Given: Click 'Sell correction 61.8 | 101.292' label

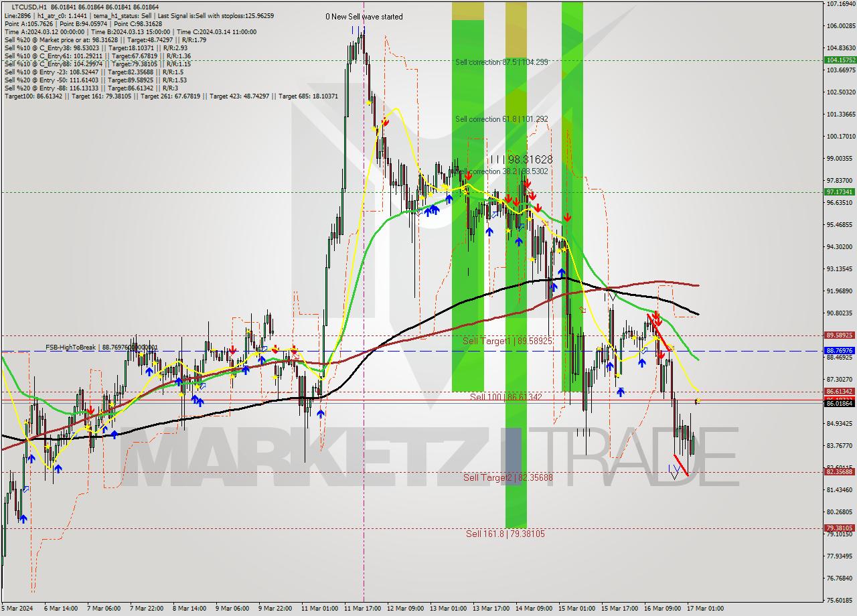Looking at the screenshot, I should tap(501, 119).
